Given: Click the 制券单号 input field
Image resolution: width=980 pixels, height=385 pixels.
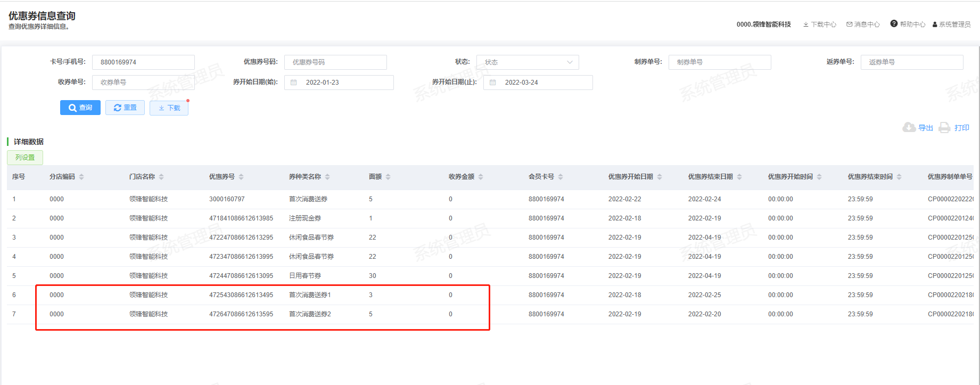Looking at the screenshot, I should [x=719, y=62].
